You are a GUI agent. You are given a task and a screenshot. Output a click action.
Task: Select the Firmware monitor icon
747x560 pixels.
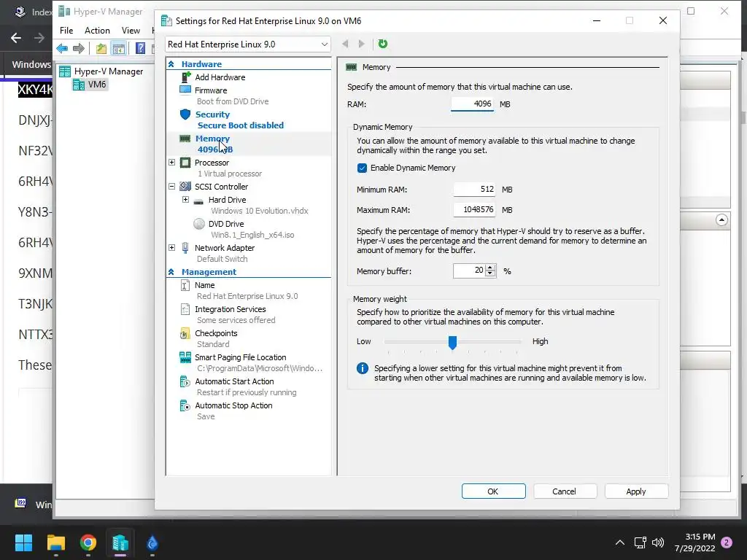185,90
